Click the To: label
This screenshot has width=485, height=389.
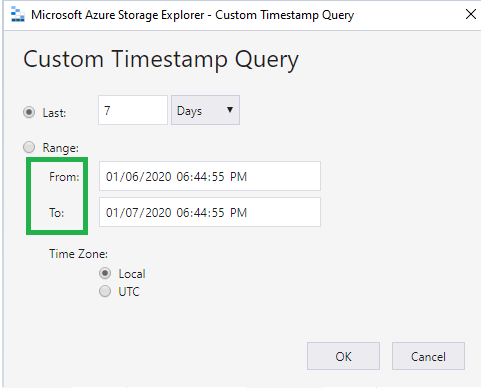(57, 213)
